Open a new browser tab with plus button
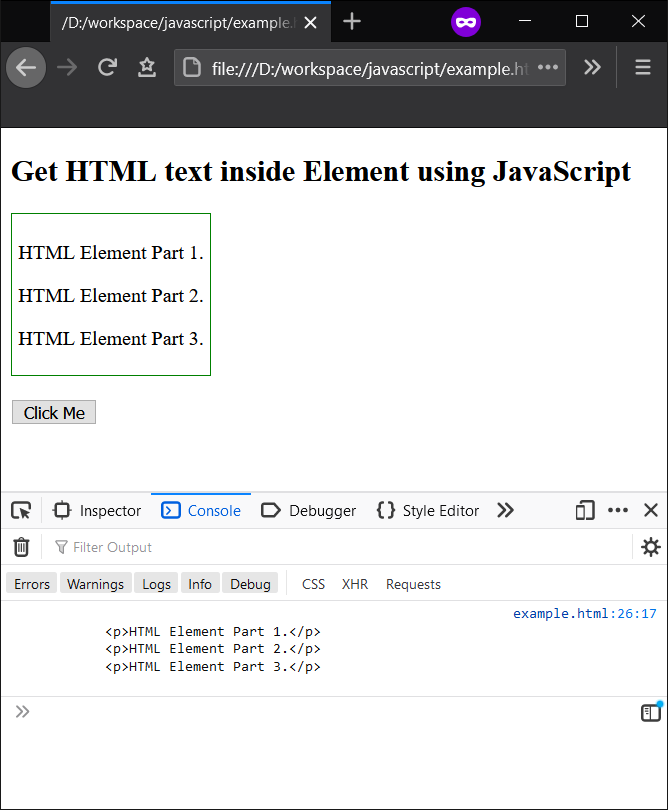The height and width of the screenshot is (810, 668). point(352,20)
